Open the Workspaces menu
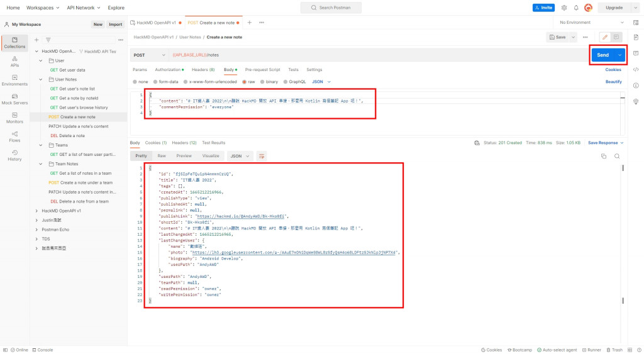The image size is (644, 354). 43,8
